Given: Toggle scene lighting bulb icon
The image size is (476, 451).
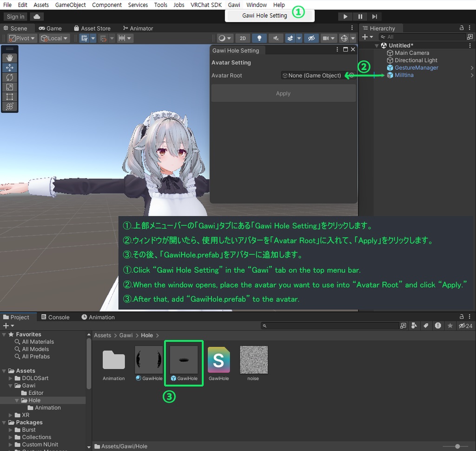Looking at the screenshot, I should click(259, 38).
